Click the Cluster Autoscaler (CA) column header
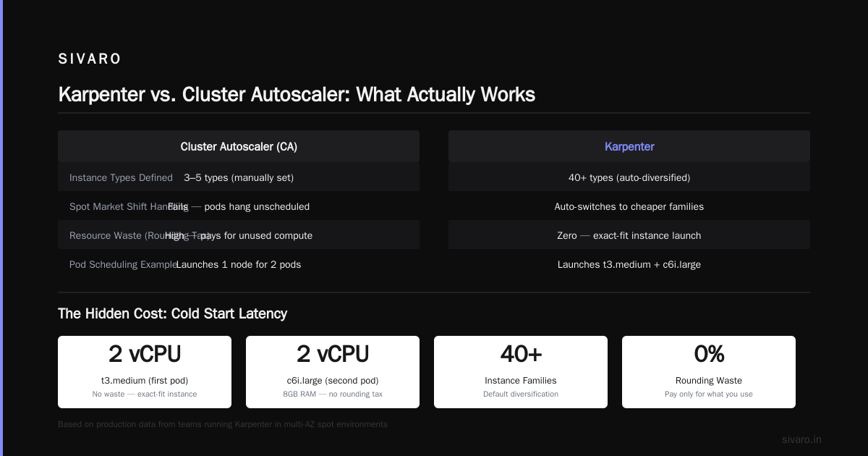 [x=239, y=146]
